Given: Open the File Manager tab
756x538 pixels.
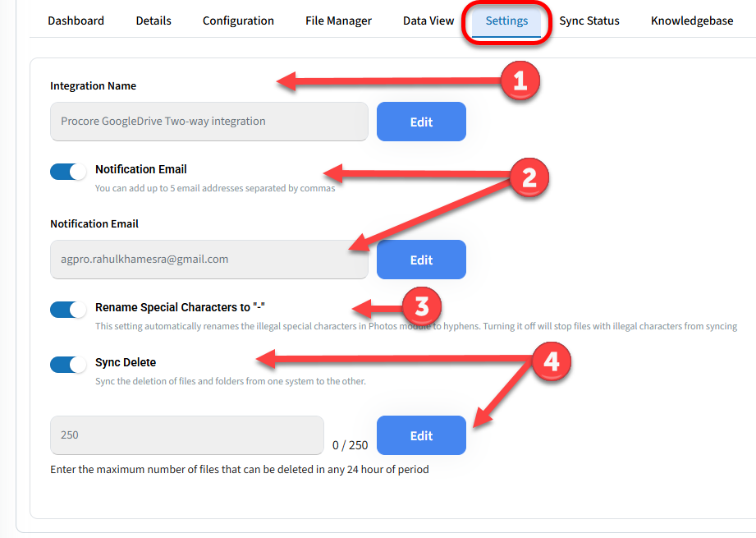Looking at the screenshot, I should tap(338, 21).
